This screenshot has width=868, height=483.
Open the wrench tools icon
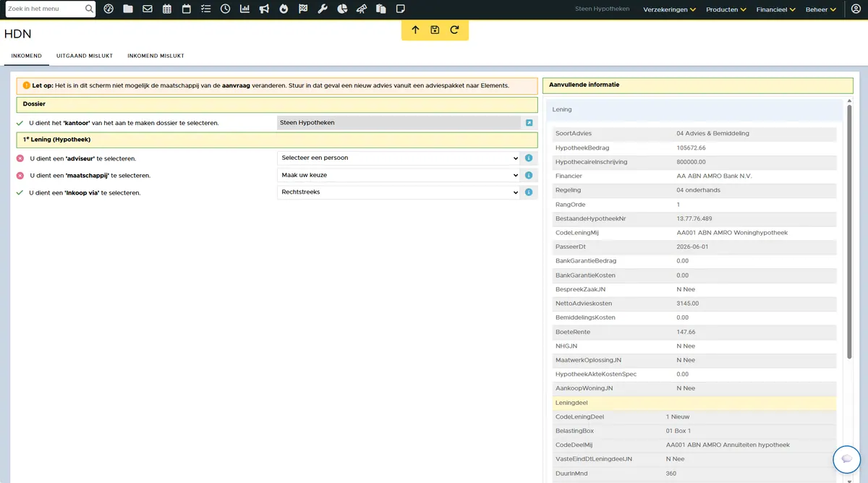(x=323, y=9)
